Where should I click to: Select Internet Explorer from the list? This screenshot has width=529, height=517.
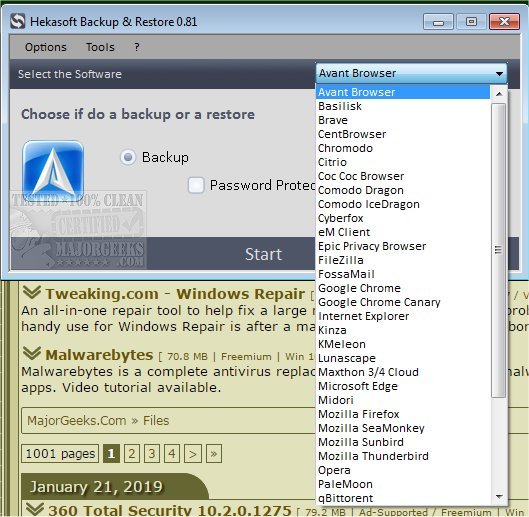pos(403,316)
